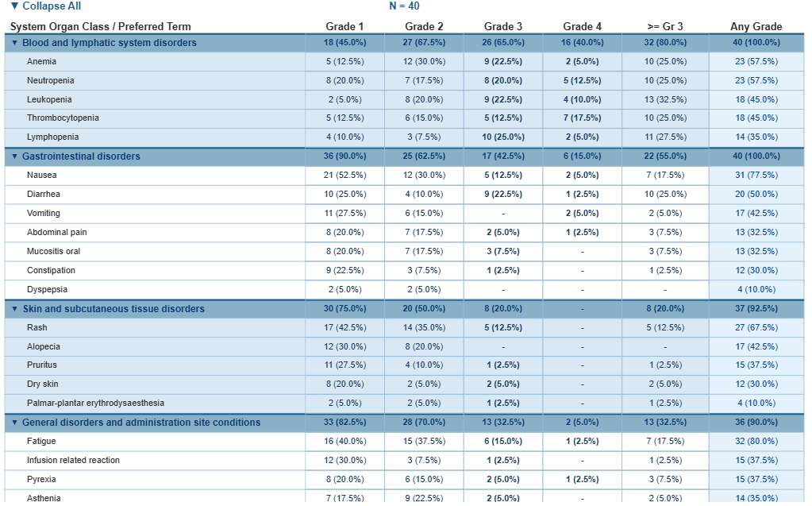The width and height of the screenshot is (812, 506).
Task: Select the Neutropenia row label
Action: 50,81
